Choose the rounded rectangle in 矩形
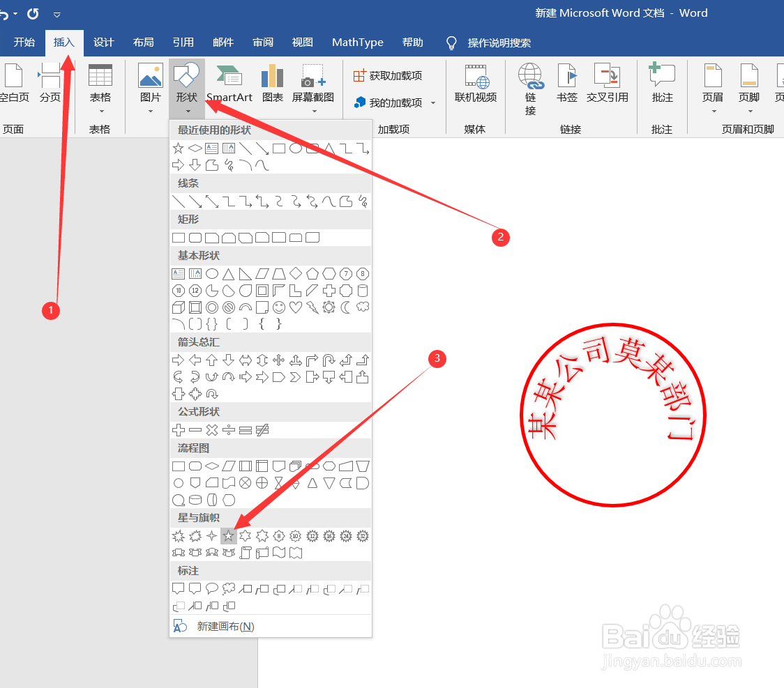Viewport: 784px width, 688px height. pyautogui.click(x=195, y=237)
